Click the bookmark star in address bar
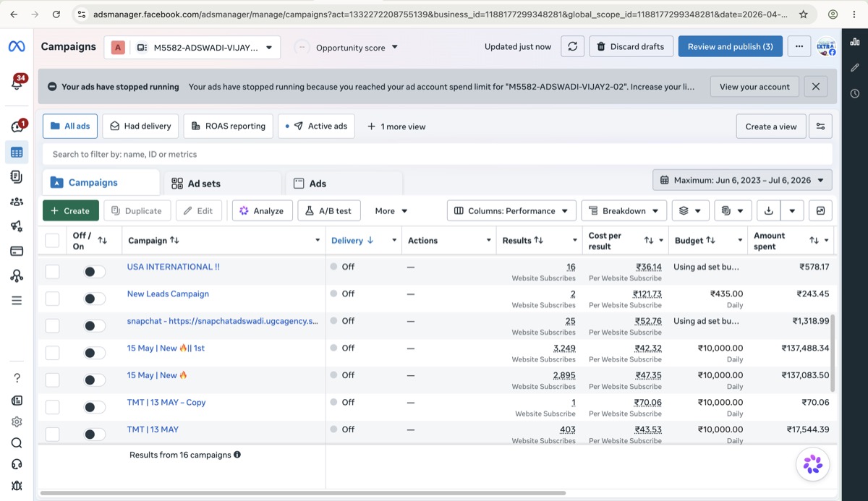This screenshot has width=868, height=501. click(x=804, y=14)
